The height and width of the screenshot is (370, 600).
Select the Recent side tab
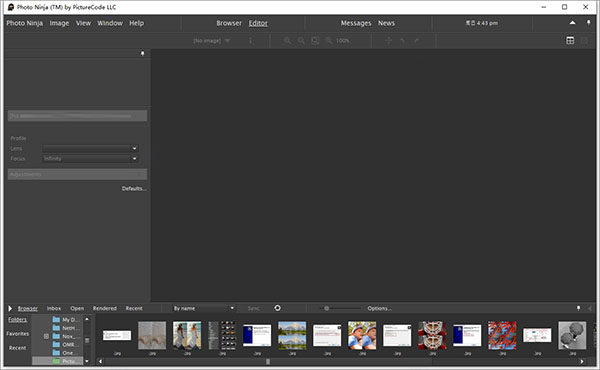(x=18, y=348)
